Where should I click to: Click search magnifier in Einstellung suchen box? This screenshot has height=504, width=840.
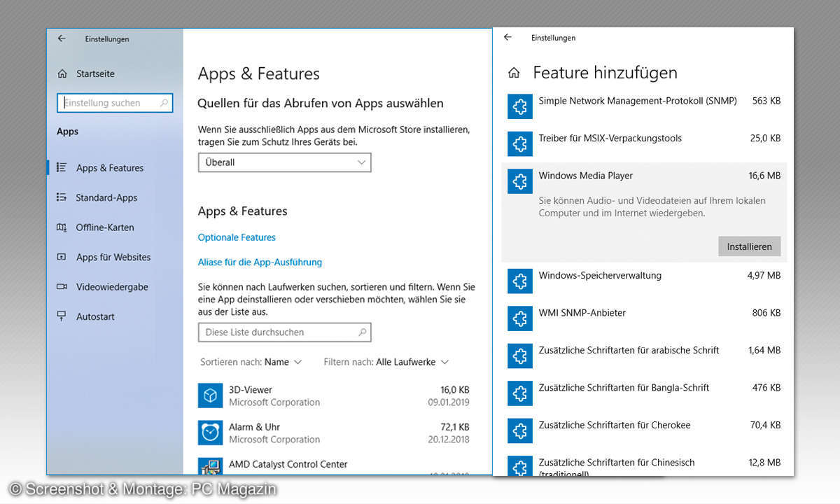click(x=164, y=103)
